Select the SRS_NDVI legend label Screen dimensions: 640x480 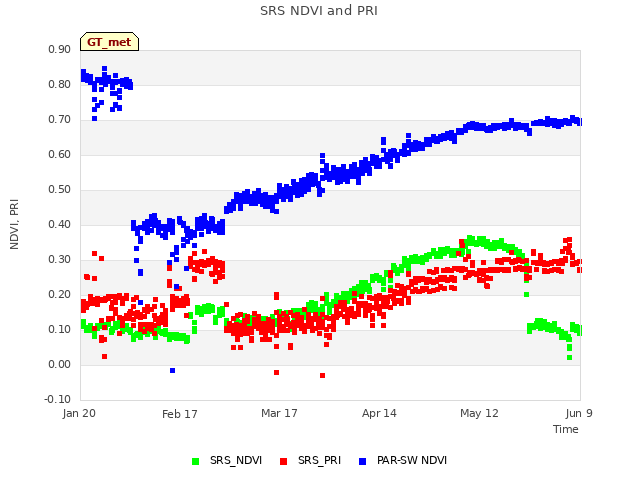click(236, 460)
